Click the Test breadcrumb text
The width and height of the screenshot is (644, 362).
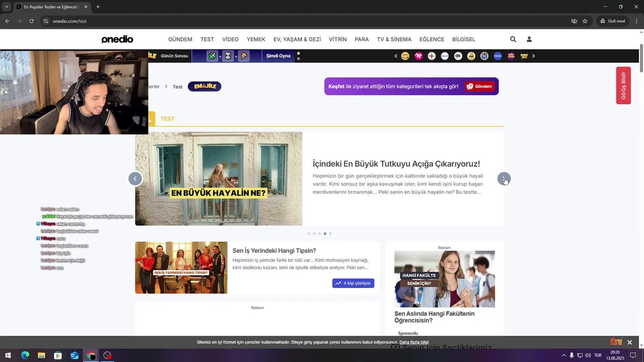tap(178, 86)
